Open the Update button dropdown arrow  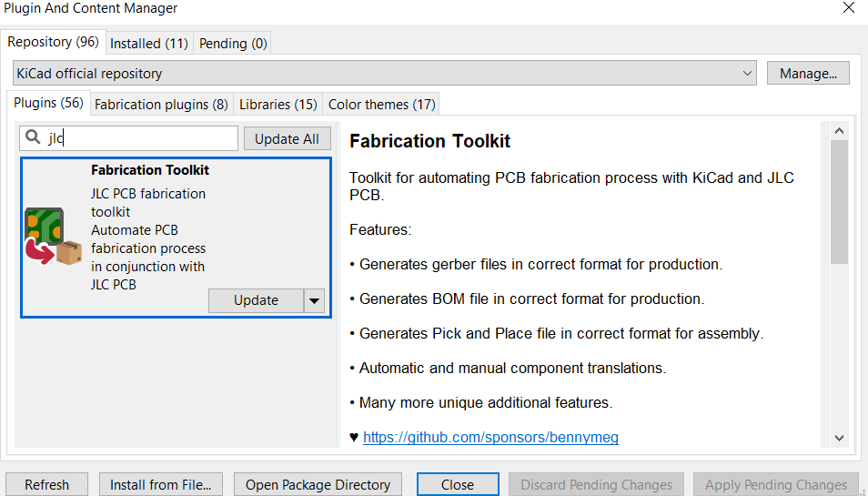tap(314, 300)
